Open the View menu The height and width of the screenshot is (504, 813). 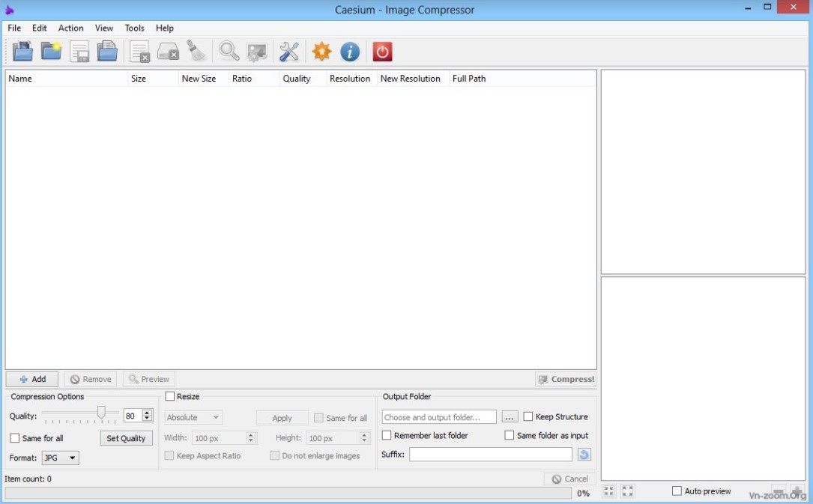pos(103,28)
